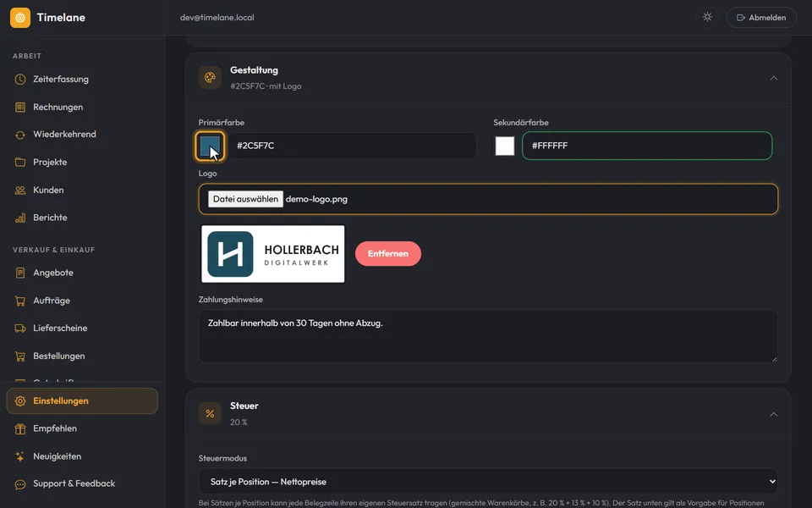Open the Primärfarbe color swatch
This screenshot has width=812, height=508.
[x=210, y=146]
